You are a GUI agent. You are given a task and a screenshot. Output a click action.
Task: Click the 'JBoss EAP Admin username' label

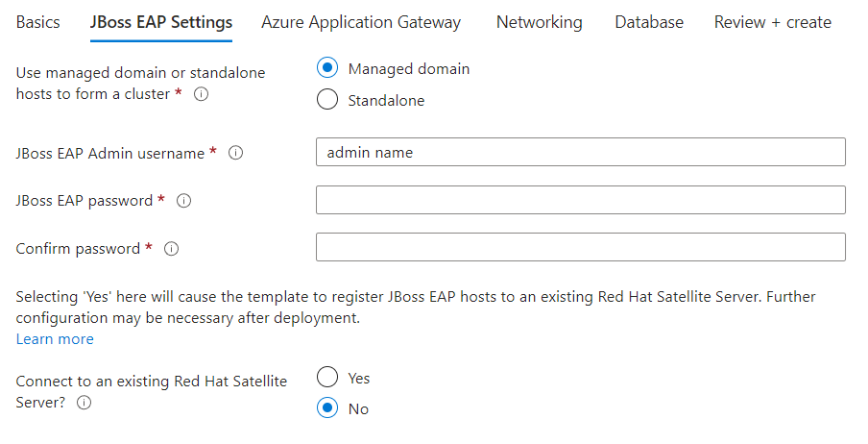(110, 153)
